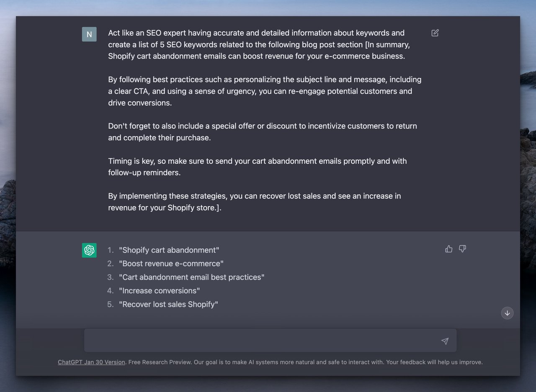
Task: Click the edit prompt pencil icon
Action: tap(435, 33)
